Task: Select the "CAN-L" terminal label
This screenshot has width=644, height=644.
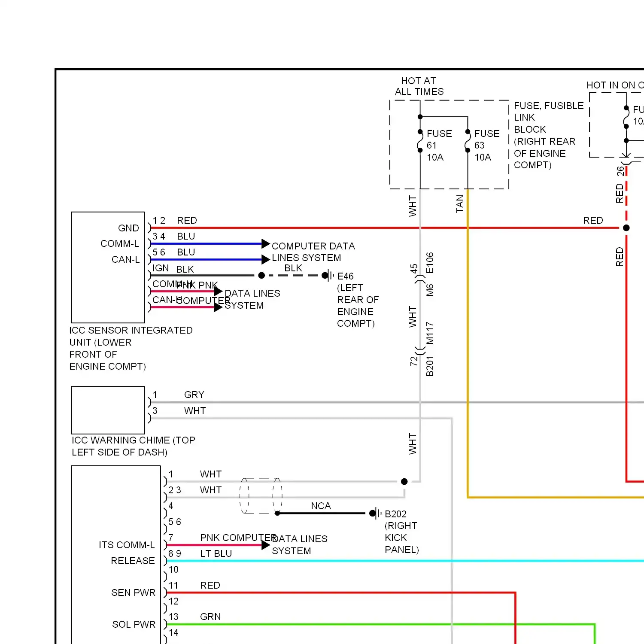Action: point(125,260)
